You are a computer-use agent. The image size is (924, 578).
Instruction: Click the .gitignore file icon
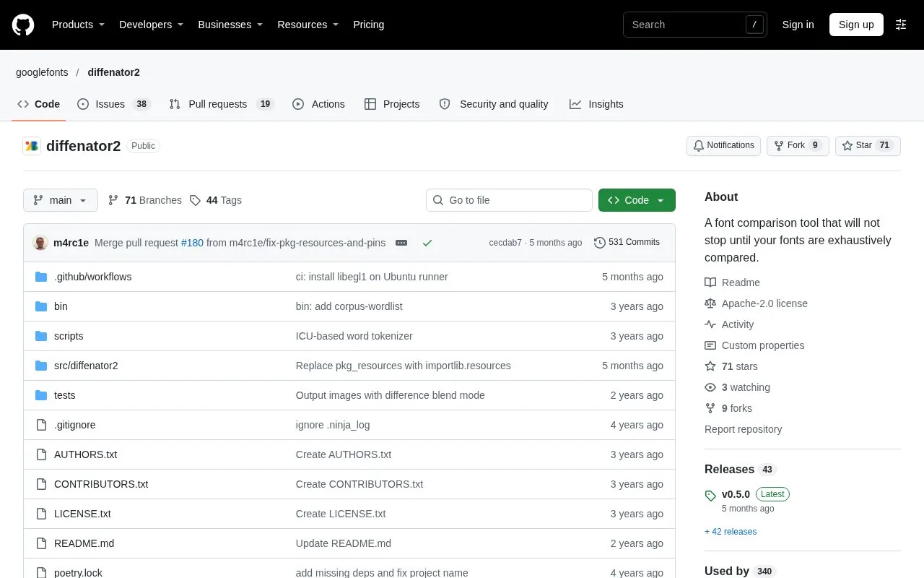[41, 425]
